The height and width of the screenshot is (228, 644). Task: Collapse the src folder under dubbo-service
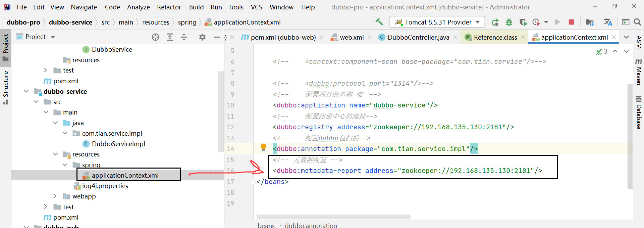(36, 102)
